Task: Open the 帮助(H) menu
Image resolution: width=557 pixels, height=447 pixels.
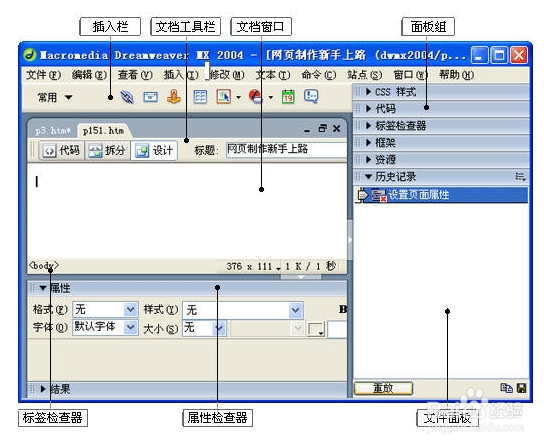Action: tap(456, 75)
